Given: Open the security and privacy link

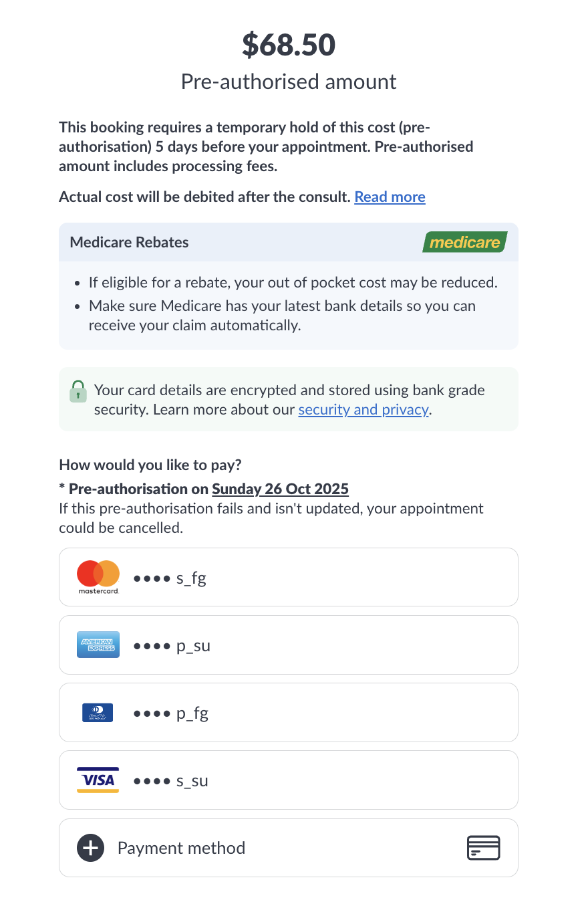Looking at the screenshot, I should tap(363, 410).
